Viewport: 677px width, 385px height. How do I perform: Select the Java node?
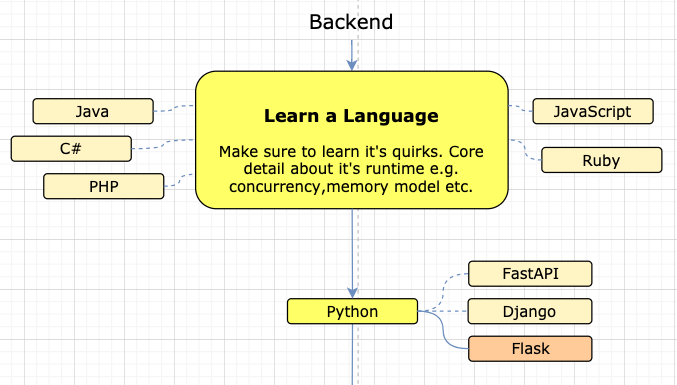click(x=93, y=111)
